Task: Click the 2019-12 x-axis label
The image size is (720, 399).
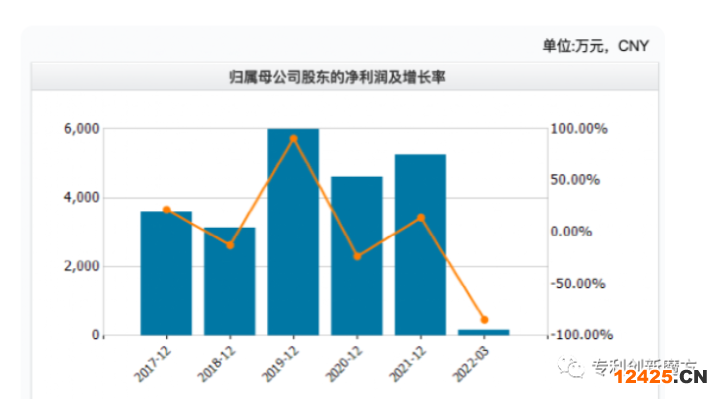Action: click(280, 364)
